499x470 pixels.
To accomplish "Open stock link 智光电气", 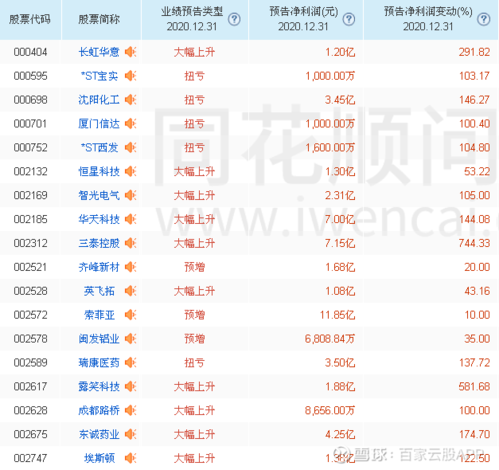I will [99, 195].
